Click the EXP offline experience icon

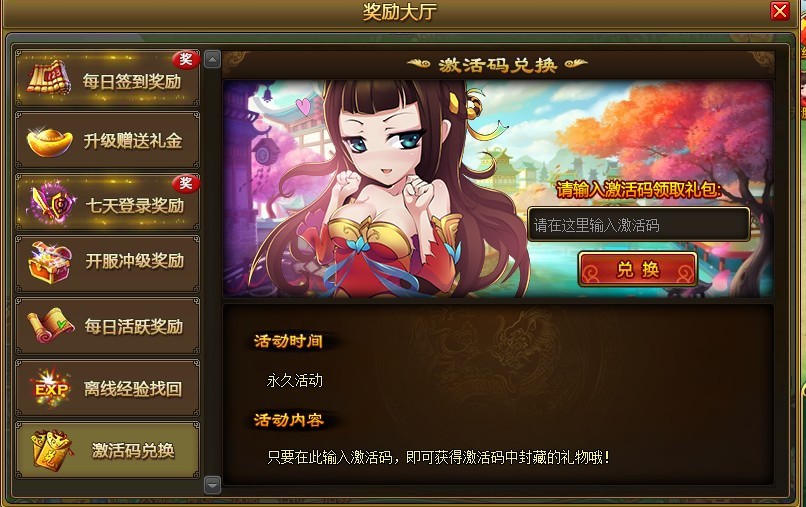tap(50, 388)
